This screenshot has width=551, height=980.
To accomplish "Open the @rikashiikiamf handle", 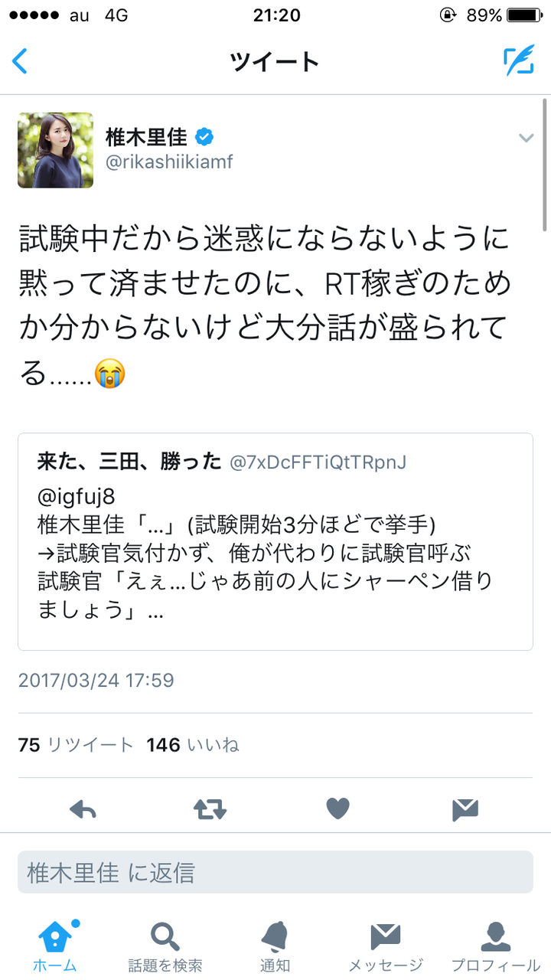I will (169, 162).
